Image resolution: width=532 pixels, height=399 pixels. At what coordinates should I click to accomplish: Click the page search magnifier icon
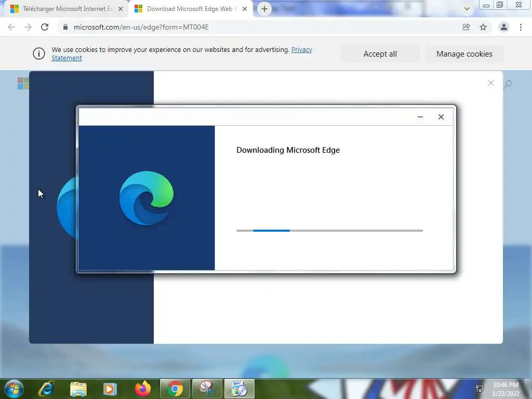(508, 84)
